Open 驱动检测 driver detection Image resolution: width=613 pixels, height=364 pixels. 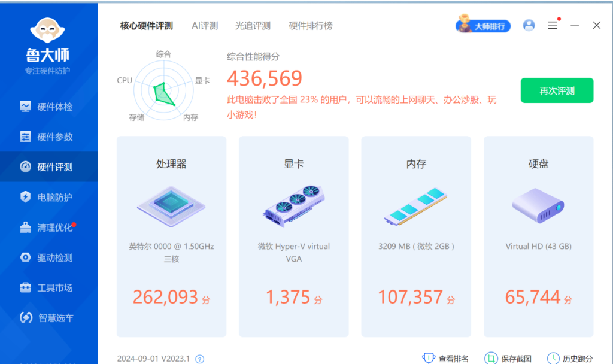click(x=48, y=257)
